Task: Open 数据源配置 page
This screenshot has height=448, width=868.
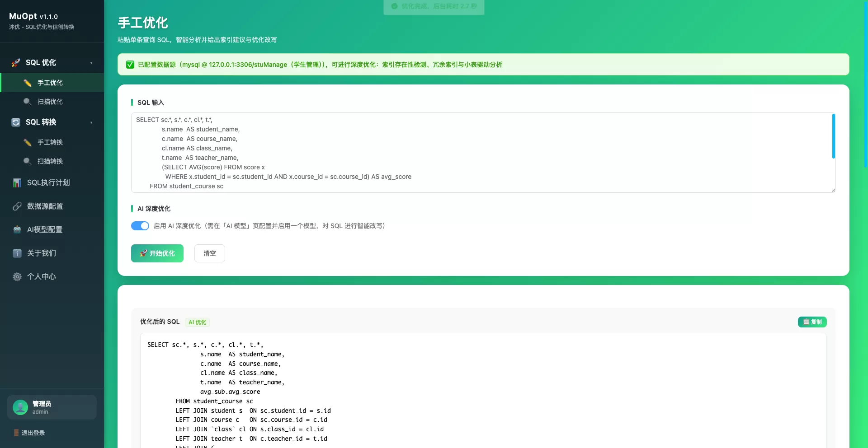Action: tap(52, 206)
